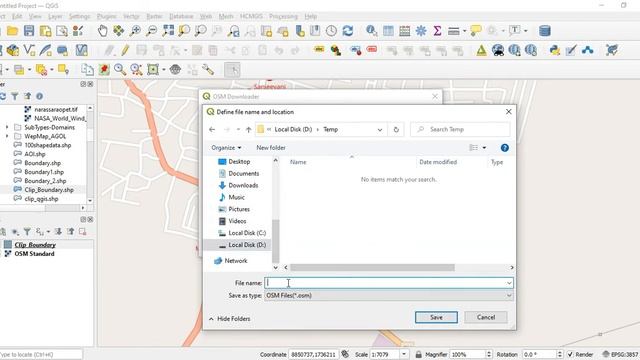
Task: Sort by the Date modified column header
Action: tap(438, 162)
